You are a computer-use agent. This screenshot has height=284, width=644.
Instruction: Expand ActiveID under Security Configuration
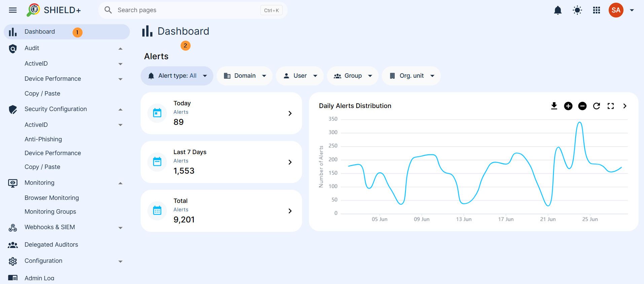120,125
